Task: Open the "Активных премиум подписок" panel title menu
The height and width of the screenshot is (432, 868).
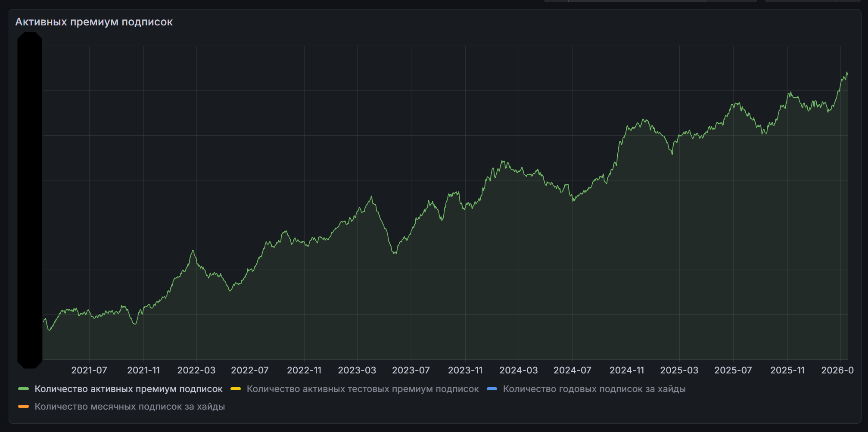Action: tap(94, 22)
